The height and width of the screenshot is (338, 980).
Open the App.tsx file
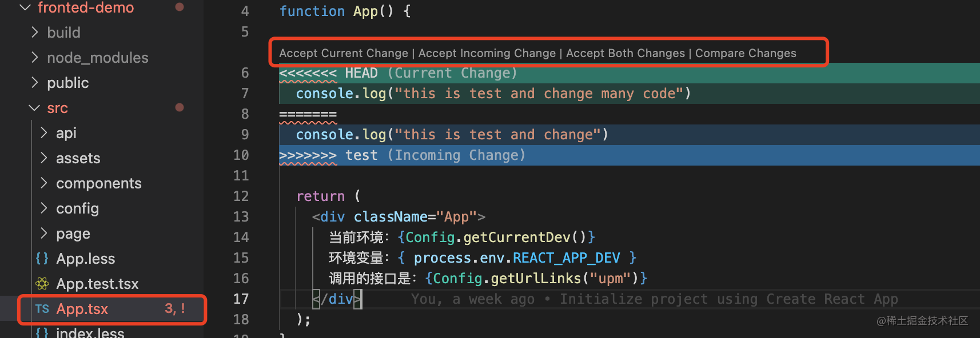[82, 309]
